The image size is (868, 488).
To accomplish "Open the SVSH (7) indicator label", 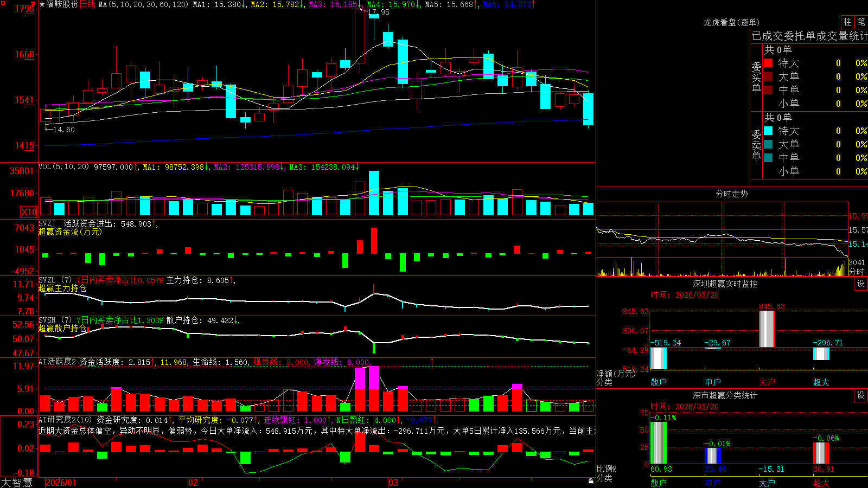I will pyautogui.click(x=55, y=320).
